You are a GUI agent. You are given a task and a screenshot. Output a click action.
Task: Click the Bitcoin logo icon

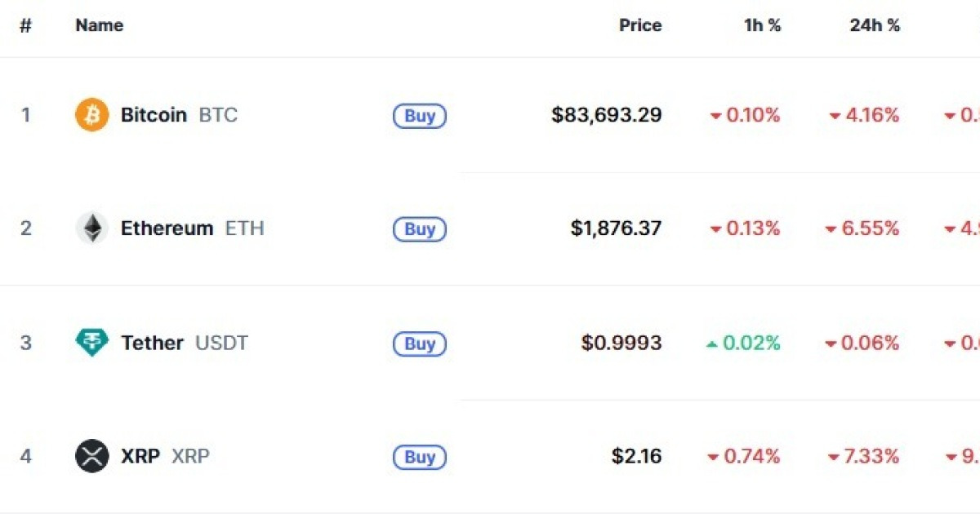pyautogui.click(x=91, y=115)
